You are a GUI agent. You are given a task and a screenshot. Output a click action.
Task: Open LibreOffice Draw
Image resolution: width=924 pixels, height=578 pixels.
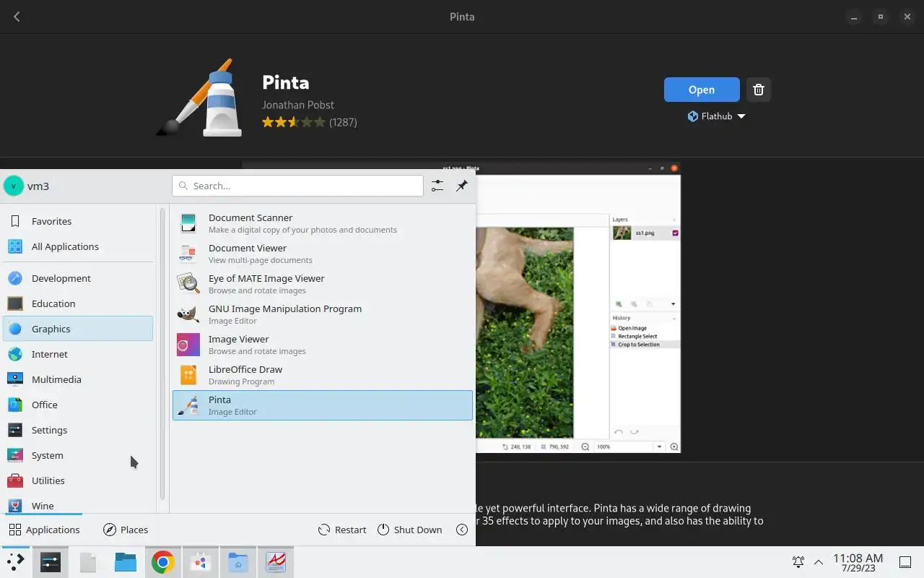pyautogui.click(x=322, y=375)
